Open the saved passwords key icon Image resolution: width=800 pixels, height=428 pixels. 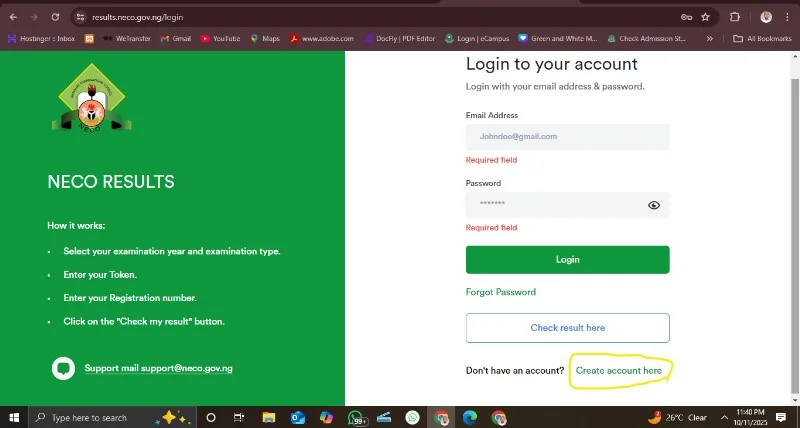(686, 17)
